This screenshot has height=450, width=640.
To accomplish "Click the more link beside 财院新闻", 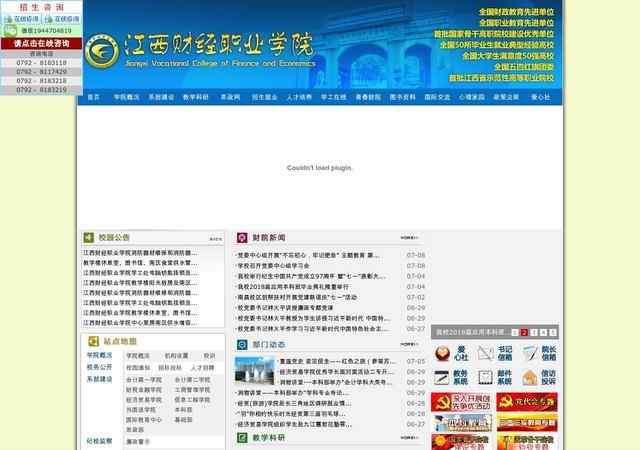I will (409, 237).
